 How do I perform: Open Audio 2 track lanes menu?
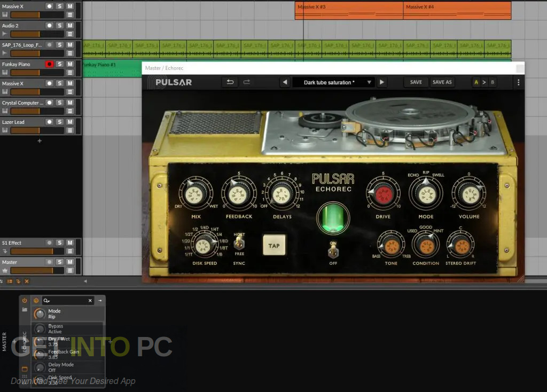point(70,34)
